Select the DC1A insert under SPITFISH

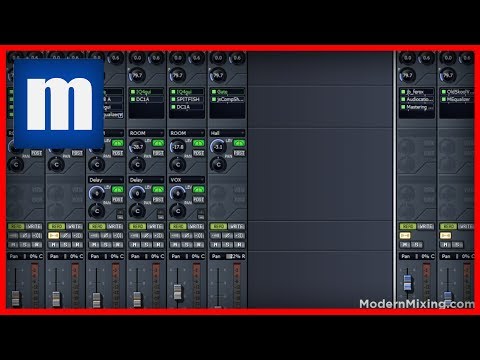[x=183, y=107]
